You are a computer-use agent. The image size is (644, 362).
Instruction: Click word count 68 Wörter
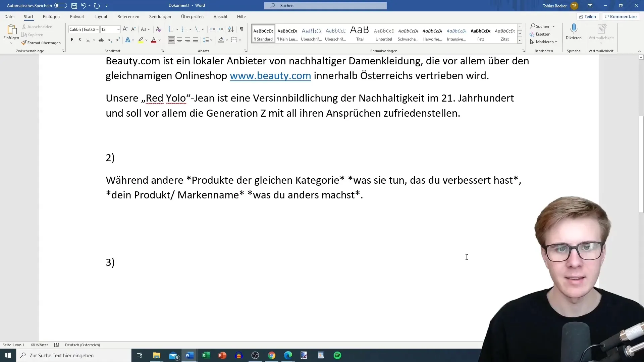[x=39, y=345]
